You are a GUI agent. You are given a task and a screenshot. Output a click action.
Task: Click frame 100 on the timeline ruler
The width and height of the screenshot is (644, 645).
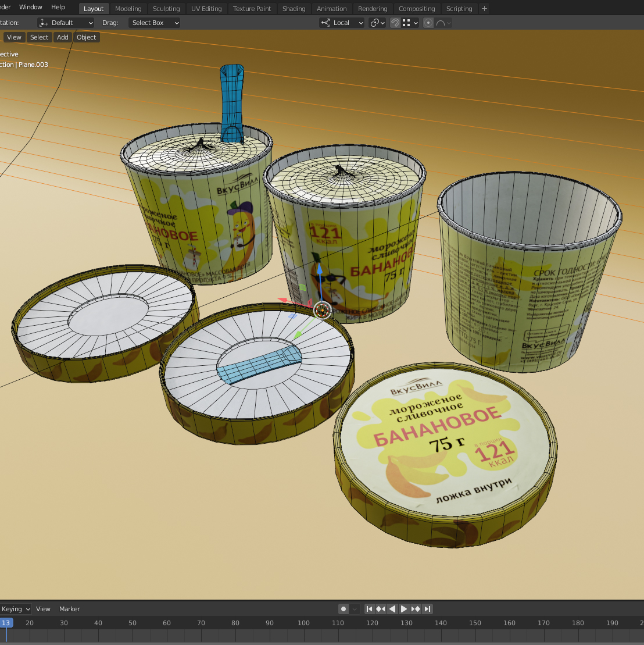(x=304, y=623)
